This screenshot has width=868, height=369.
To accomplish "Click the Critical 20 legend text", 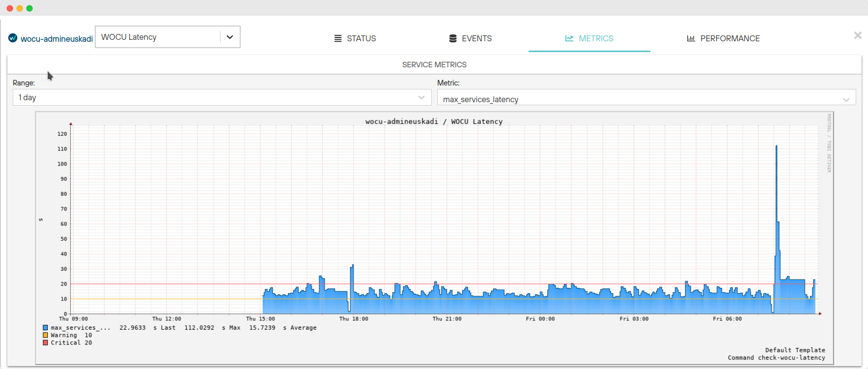I will tap(71, 342).
